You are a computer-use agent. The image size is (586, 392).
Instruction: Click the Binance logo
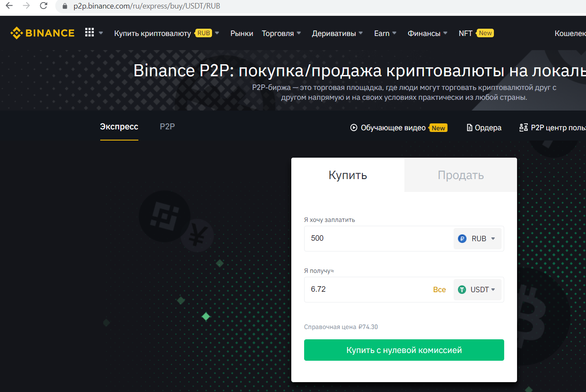[x=42, y=33]
